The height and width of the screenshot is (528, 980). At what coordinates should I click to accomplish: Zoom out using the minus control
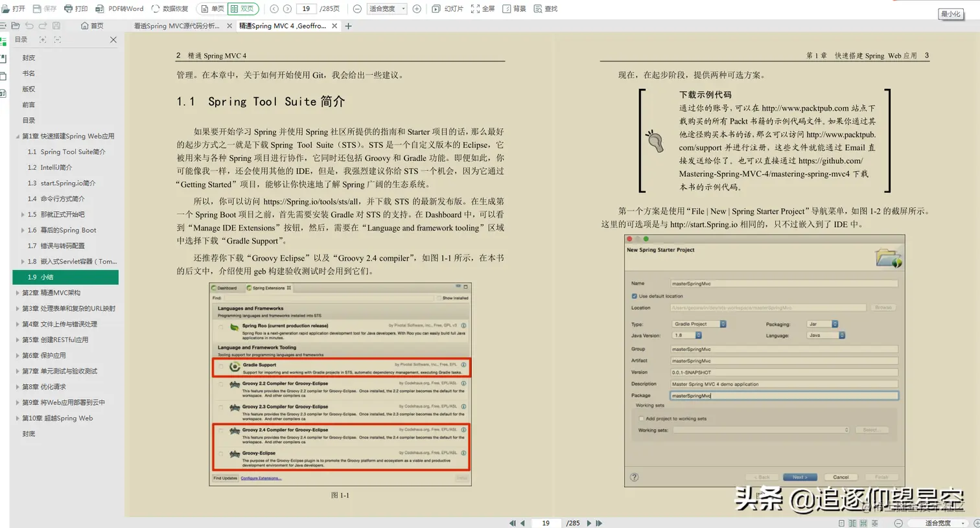pyautogui.click(x=358, y=8)
